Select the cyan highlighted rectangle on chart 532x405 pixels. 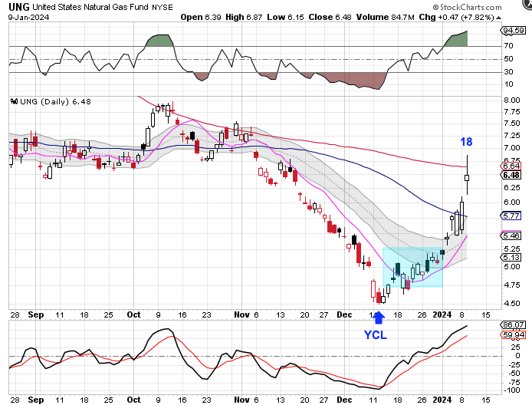(412, 267)
